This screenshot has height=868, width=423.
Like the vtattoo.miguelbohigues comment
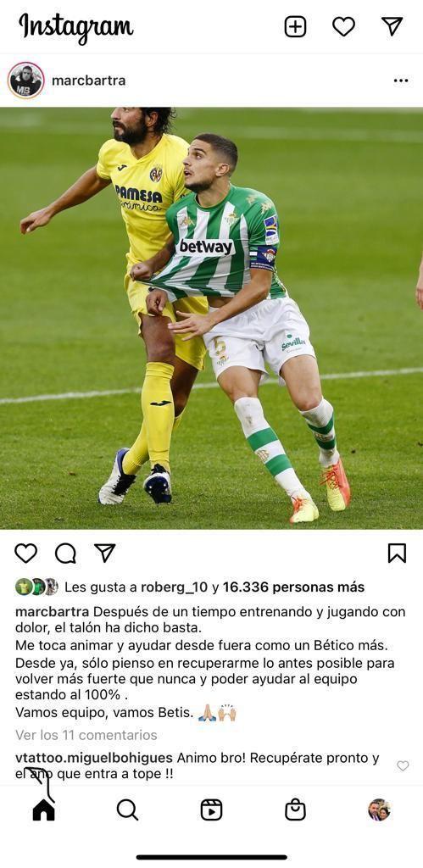click(403, 765)
